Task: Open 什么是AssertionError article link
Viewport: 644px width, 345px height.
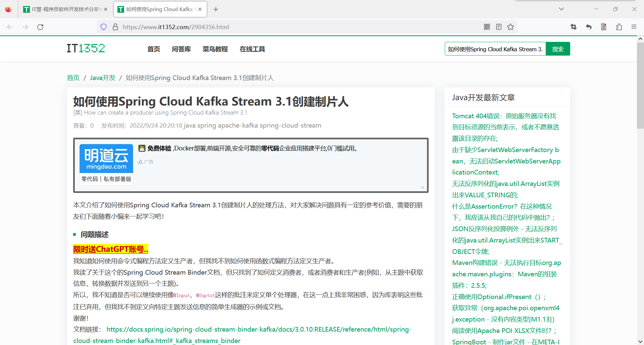Action: (504, 212)
